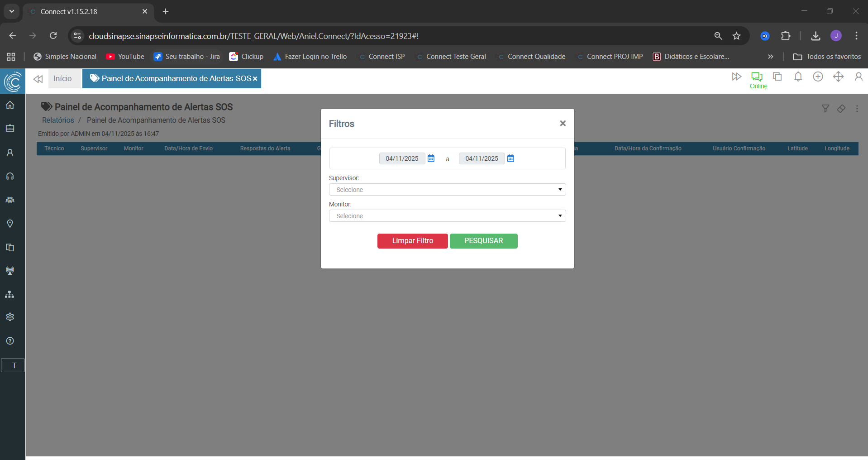Expand the Supervisor dropdown
This screenshot has width=868, height=460.
(x=447, y=190)
